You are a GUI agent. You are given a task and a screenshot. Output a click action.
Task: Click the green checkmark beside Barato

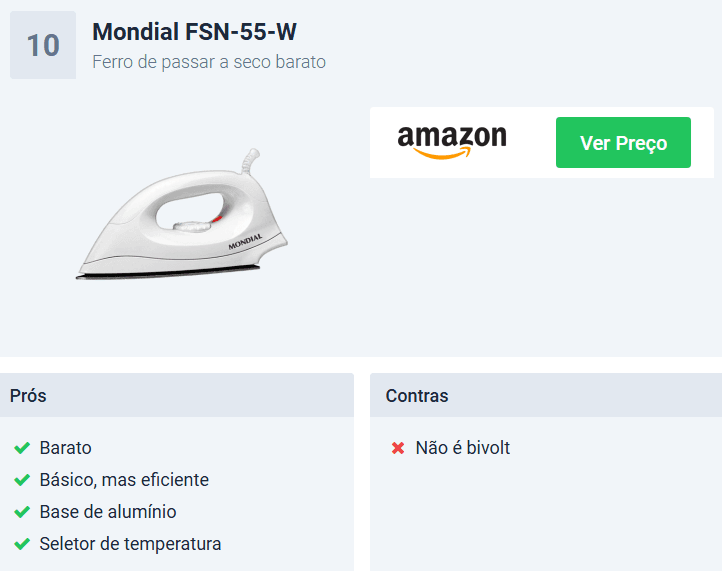click(22, 448)
